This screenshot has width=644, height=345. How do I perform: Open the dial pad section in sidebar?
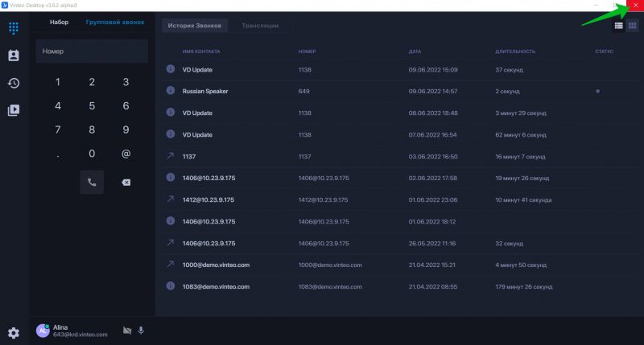coord(14,28)
